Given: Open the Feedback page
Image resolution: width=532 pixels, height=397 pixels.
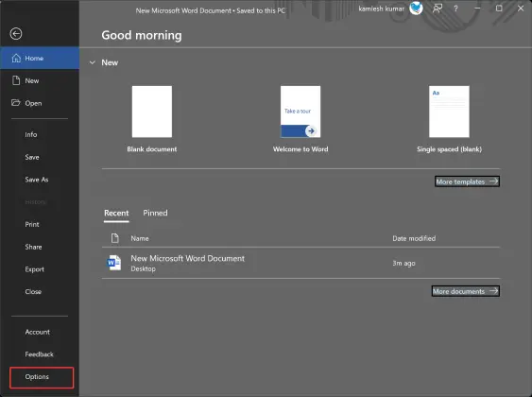Looking at the screenshot, I should pos(39,354).
